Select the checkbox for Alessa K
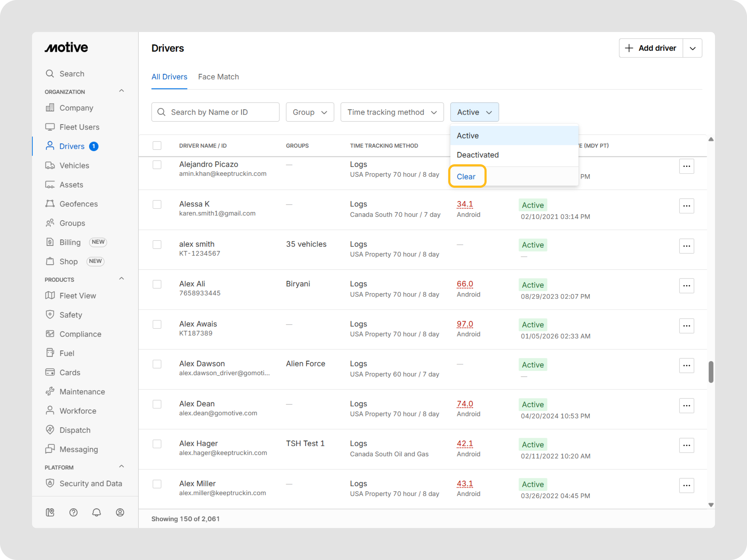The width and height of the screenshot is (747, 560). point(157,205)
